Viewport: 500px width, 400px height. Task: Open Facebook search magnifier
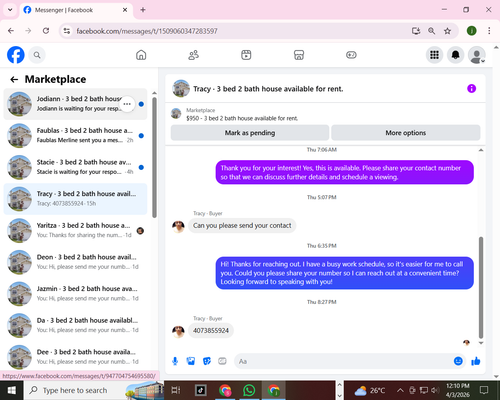point(37,55)
